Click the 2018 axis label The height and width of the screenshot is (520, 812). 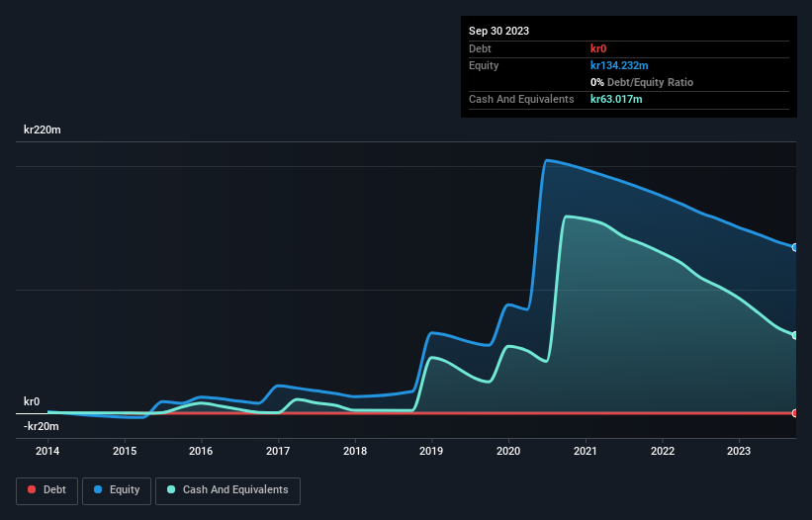355,451
